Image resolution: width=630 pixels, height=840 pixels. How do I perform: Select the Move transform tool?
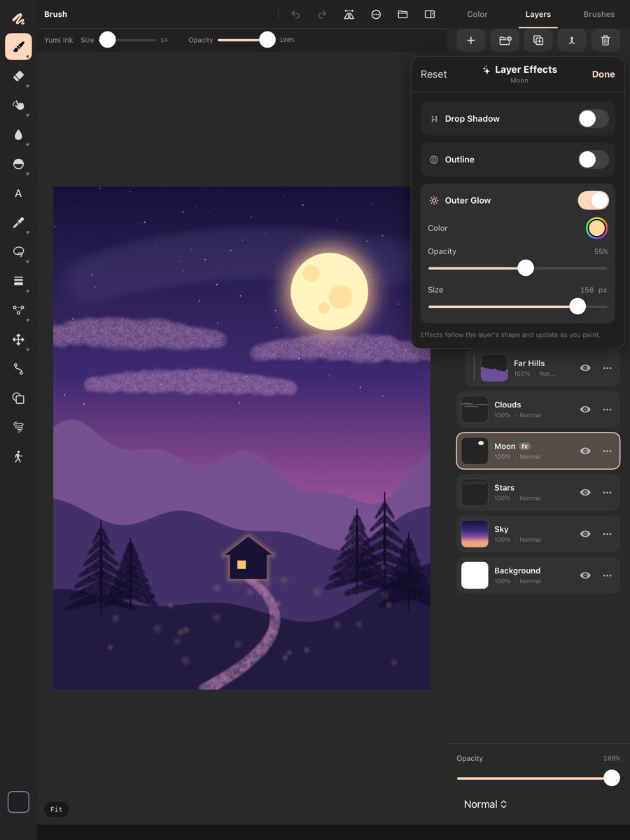(18, 339)
